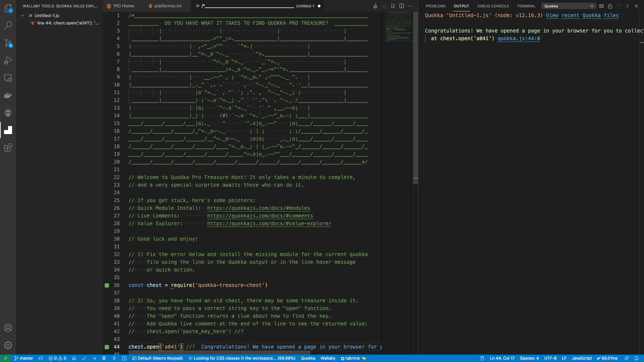The height and width of the screenshot is (362, 644).
Task: Click Quokka in the status bar
Action: click(308, 358)
